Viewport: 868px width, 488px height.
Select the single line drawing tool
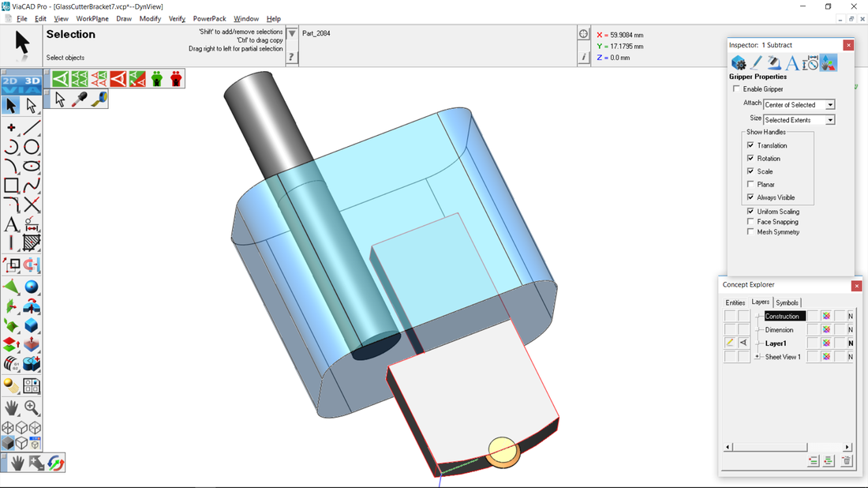(x=32, y=127)
